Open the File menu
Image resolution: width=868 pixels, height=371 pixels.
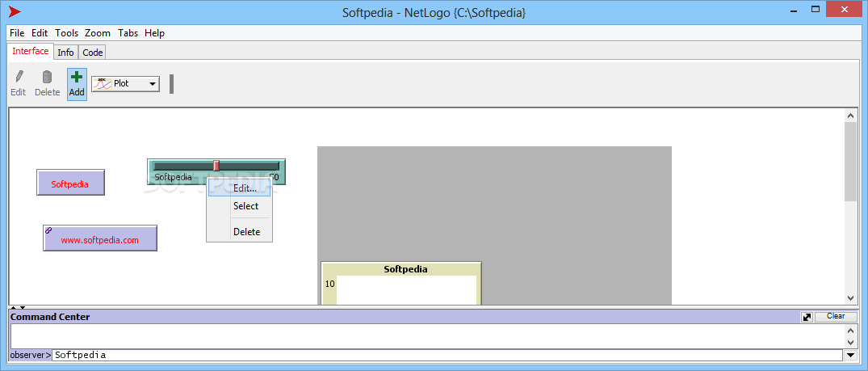tap(17, 33)
